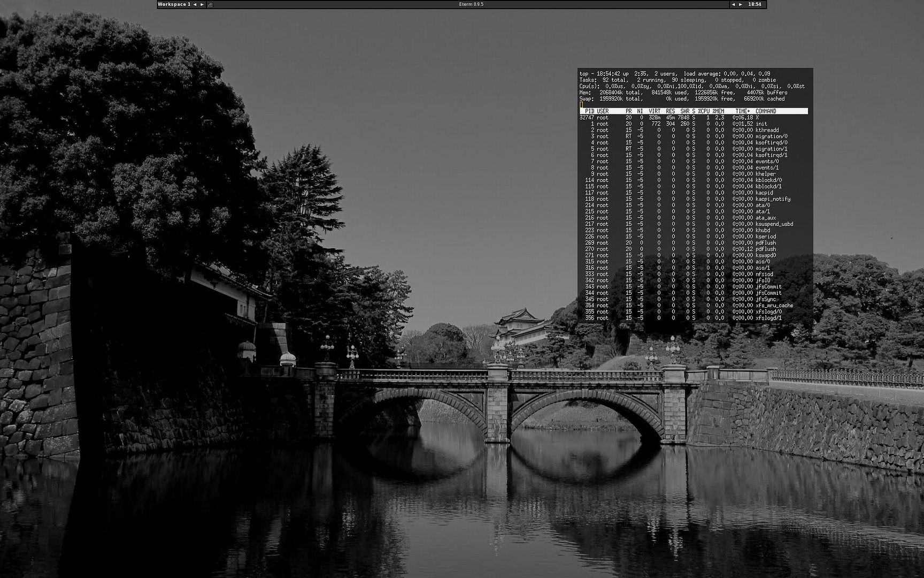924x578 pixels.
Task: Switch to next workspace using right arrow
Action: pyautogui.click(x=202, y=4)
